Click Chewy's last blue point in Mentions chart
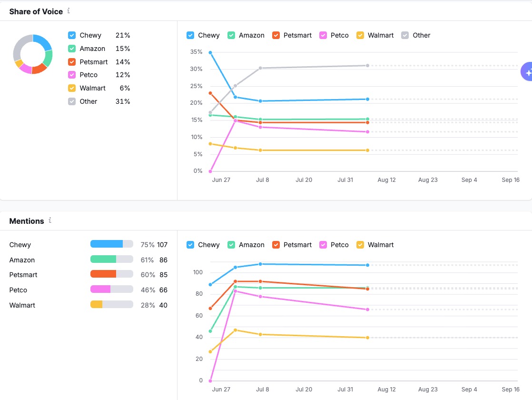Image resolution: width=532 pixels, height=400 pixels. [367, 265]
